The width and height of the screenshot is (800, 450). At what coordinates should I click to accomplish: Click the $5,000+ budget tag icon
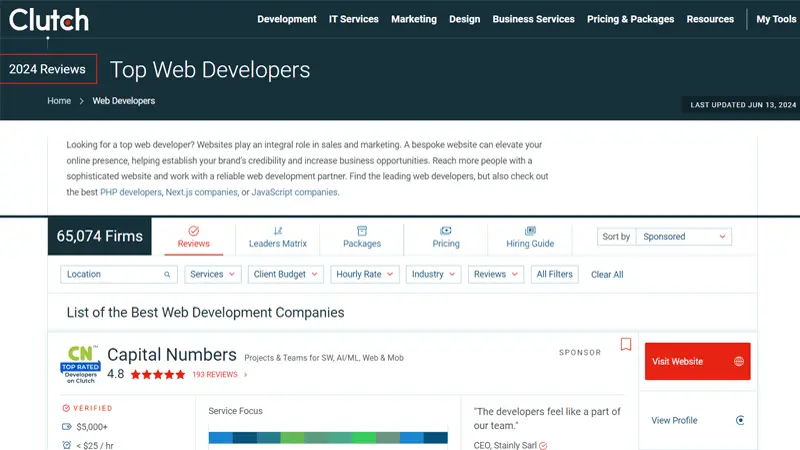coord(67,427)
